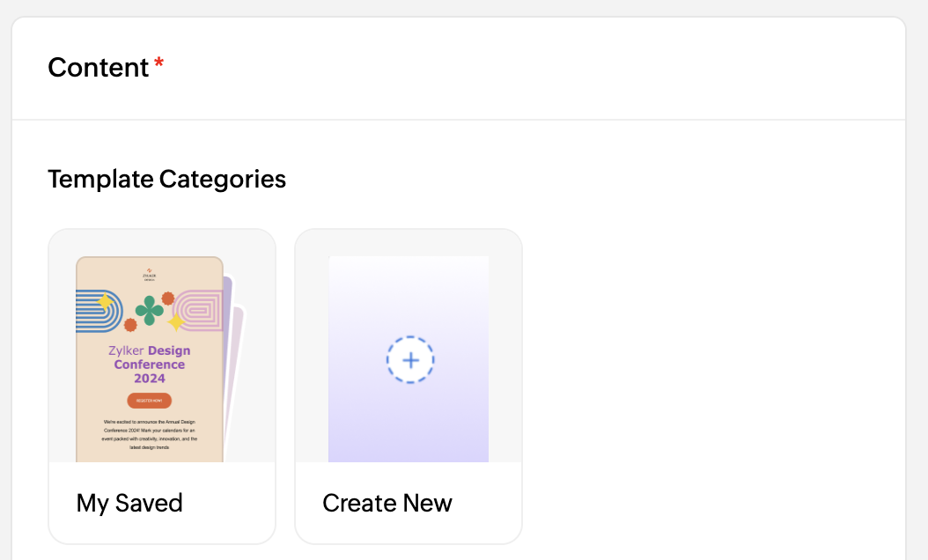The width and height of the screenshot is (928, 560).
Task: Click the blue arches graphic in template
Action: coord(99,311)
